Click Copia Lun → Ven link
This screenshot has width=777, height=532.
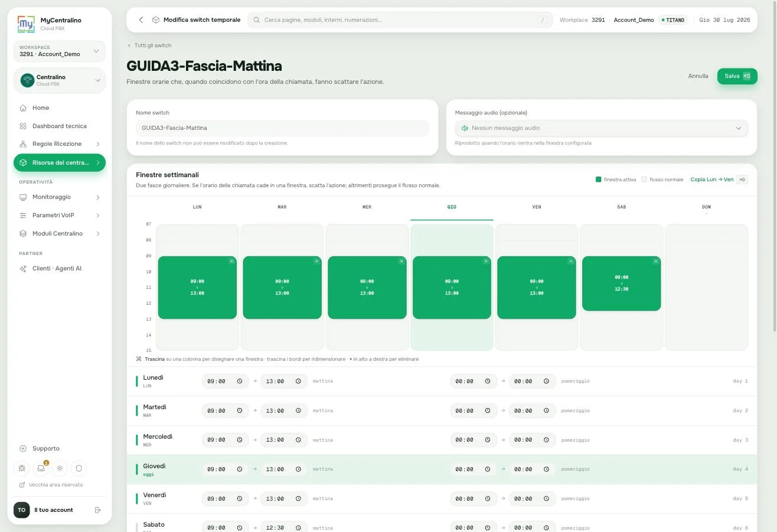point(712,179)
